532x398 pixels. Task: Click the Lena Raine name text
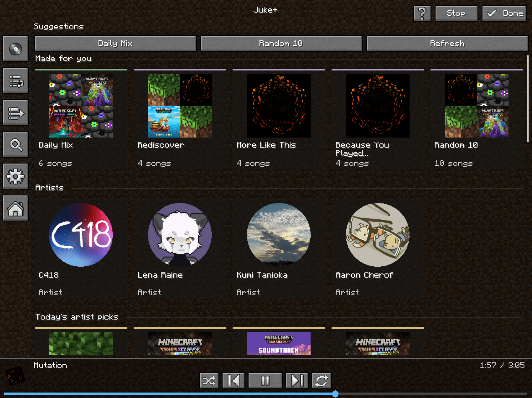point(160,275)
